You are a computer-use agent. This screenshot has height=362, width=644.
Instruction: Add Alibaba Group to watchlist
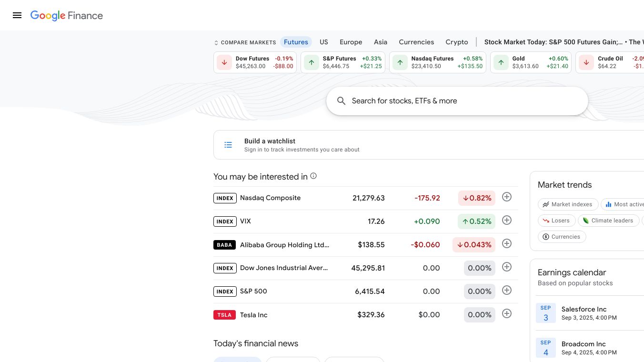[x=507, y=244]
